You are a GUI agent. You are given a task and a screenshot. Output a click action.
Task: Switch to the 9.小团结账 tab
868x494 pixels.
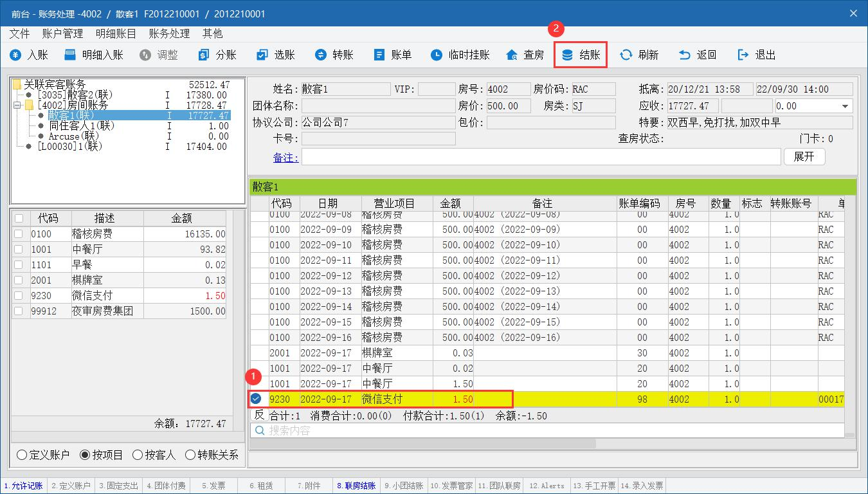pyautogui.click(x=404, y=486)
